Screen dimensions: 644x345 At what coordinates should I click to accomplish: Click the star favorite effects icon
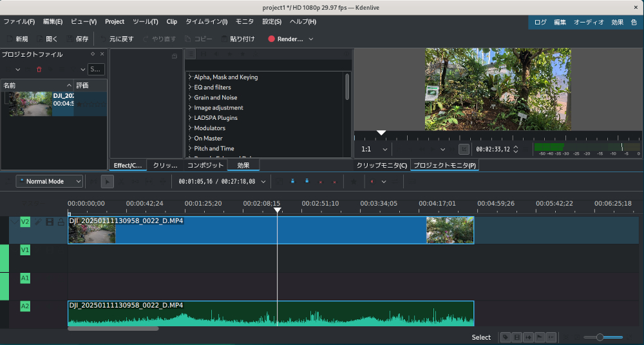tap(354, 182)
